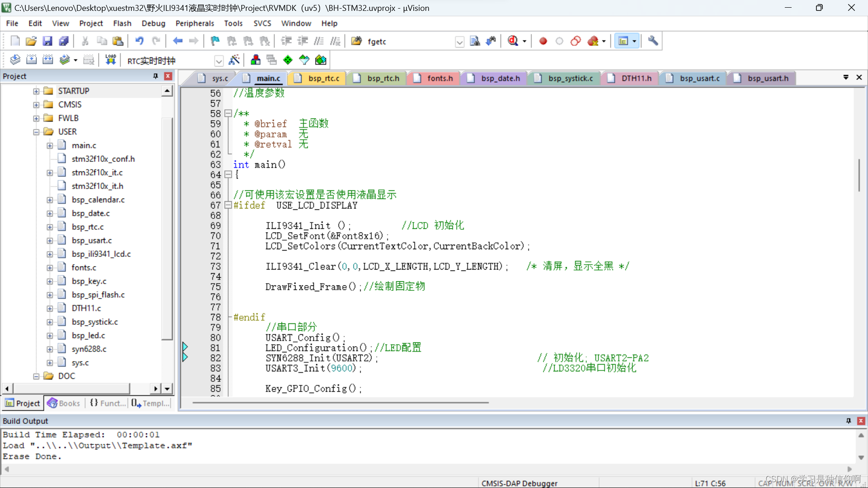Translate current file icon

pyautogui.click(x=15, y=60)
